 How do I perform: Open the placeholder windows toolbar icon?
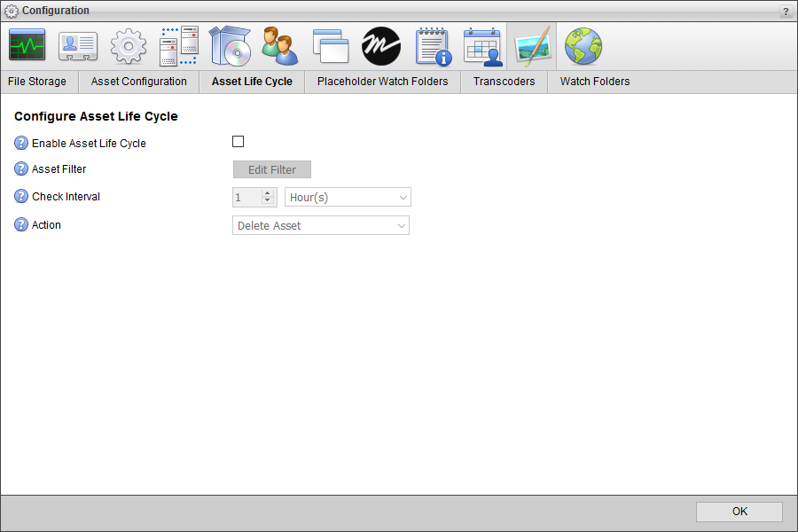[x=331, y=45]
